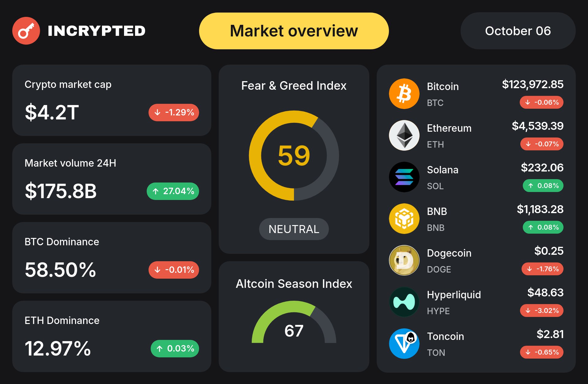Viewport: 588px width, 384px height.
Task: Click the Hyperliquid coin icon
Action: click(404, 302)
